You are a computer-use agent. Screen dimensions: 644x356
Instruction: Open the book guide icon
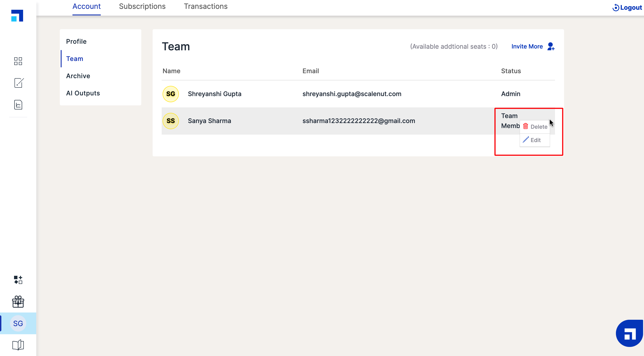(18, 345)
